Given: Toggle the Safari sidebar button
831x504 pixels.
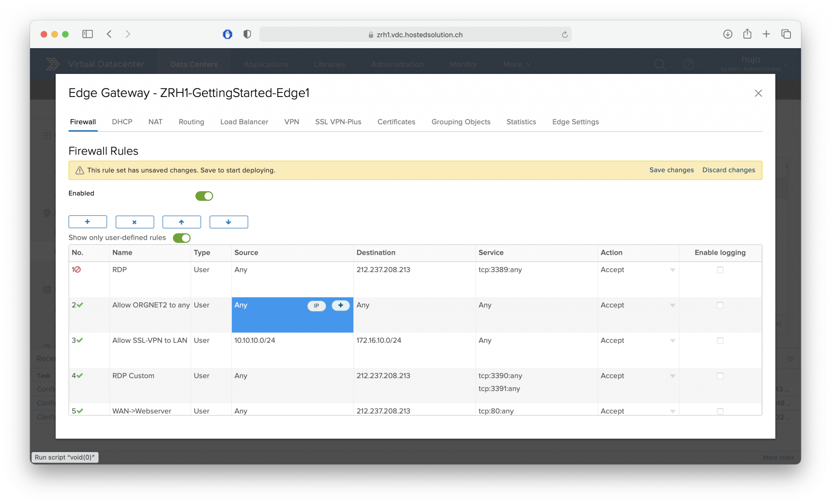Looking at the screenshot, I should (87, 34).
